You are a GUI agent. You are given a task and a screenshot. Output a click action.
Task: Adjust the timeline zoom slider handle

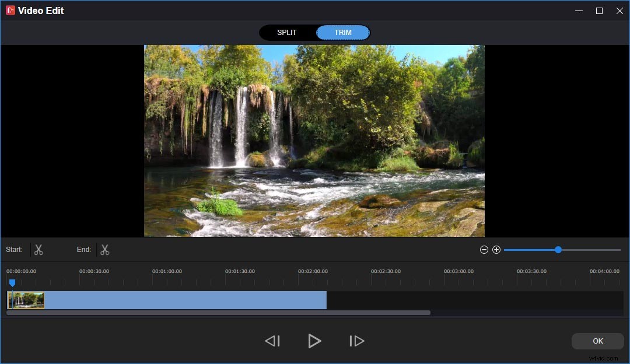(x=558, y=249)
